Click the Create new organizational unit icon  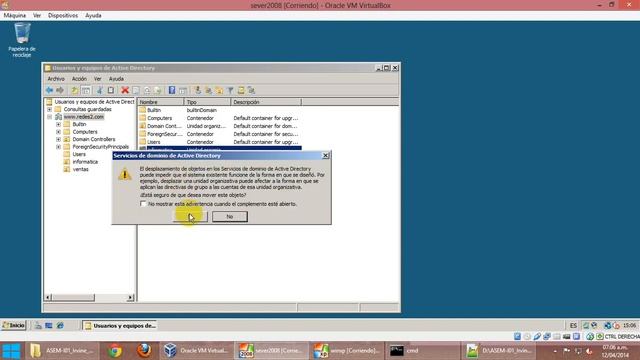click(219, 90)
